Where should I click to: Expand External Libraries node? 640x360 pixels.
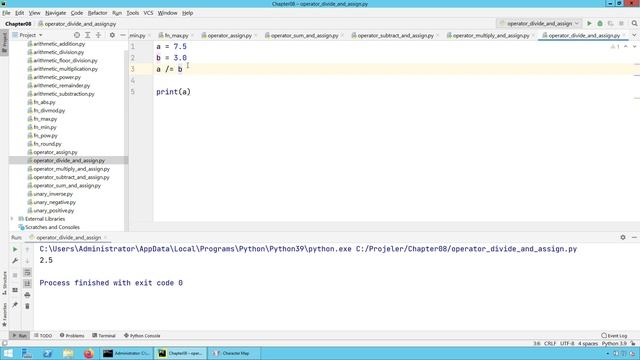coord(12,219)
